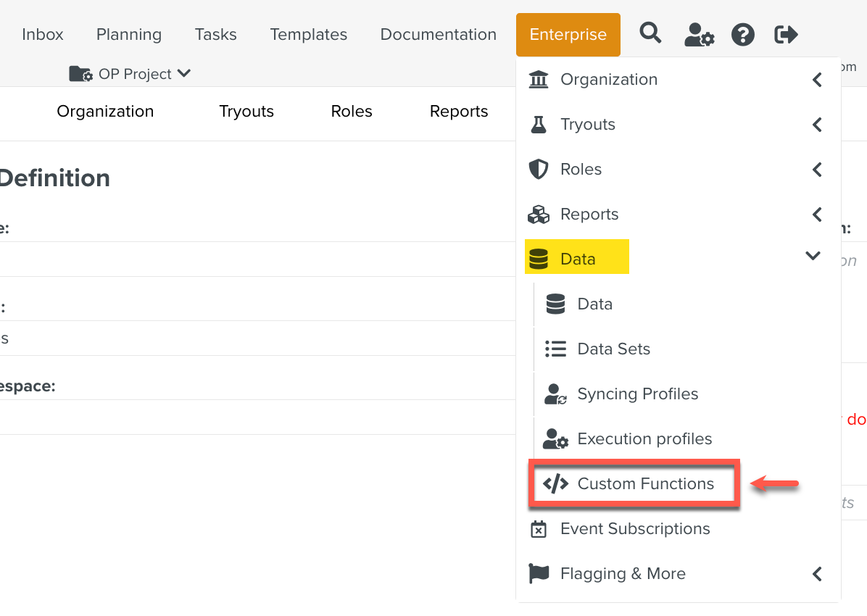This screenshot has width=867, height=616.
Task: Click the help question mark icon
Action: [743, 34]
